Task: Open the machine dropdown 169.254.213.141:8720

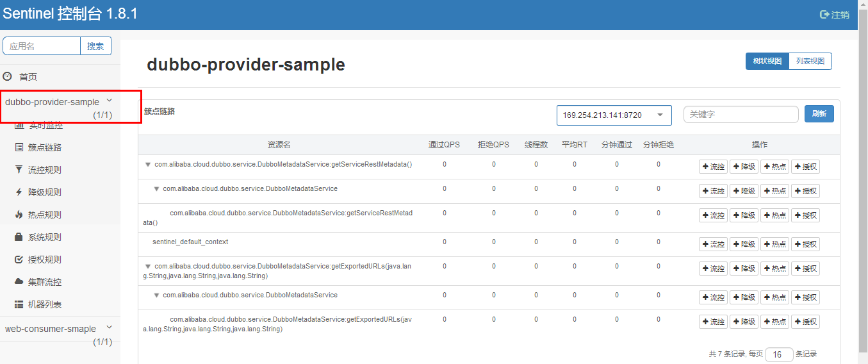Action: click(x=614, y=115)
